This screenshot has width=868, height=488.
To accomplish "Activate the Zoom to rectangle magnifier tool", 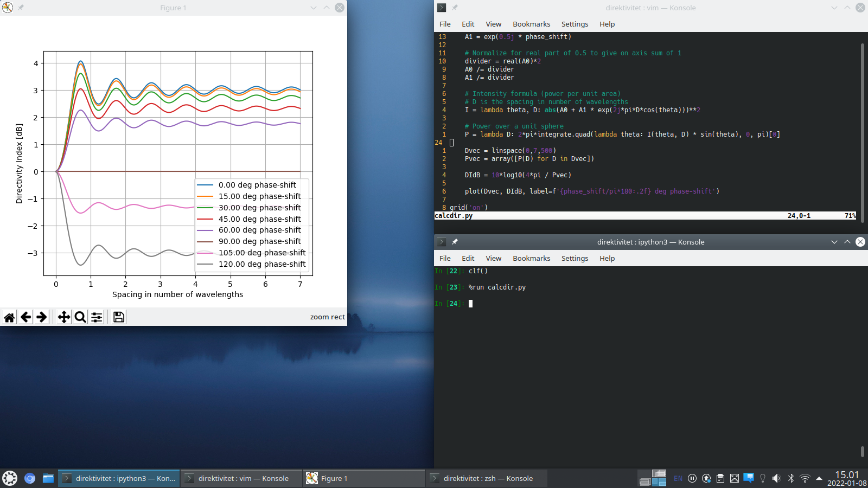I will point(80,317).
